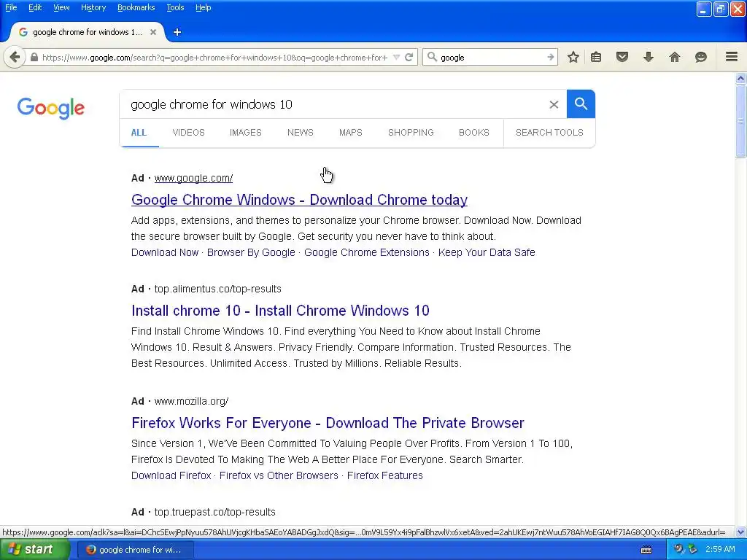Click www.mozilla.org/ ad URL text

tap(192, 402)
